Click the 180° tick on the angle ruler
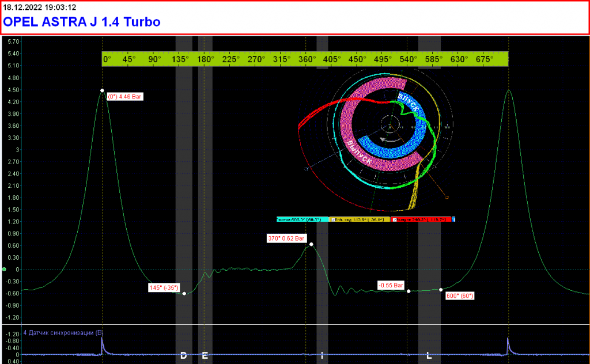Viewport: 590px width, 364px height. click(x=206, y=59)
